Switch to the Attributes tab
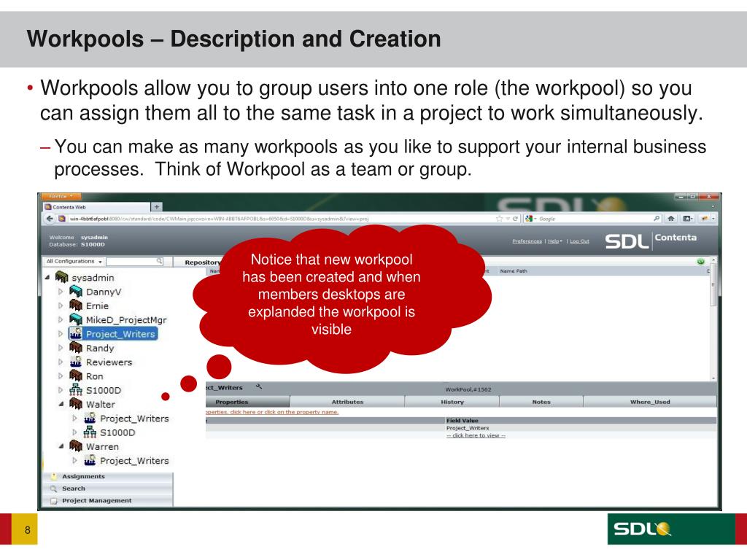Screen dimensions: 747x560 (x=347, y=402)
